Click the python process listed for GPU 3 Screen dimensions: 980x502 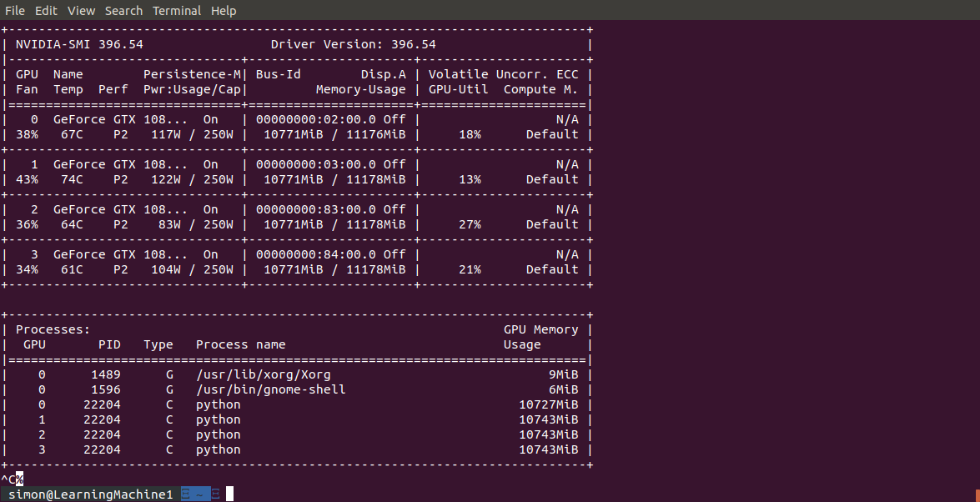pyautogui.click(x=218, y=449)
